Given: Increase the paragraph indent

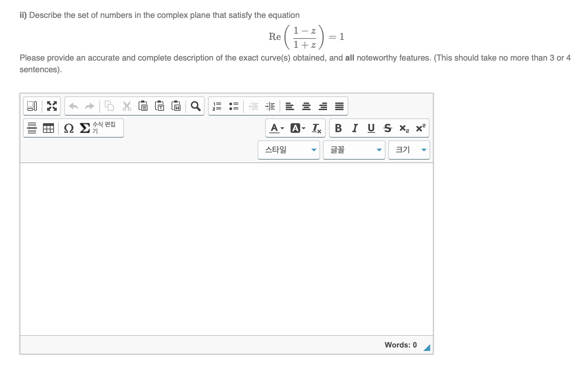Looking at the screenshot, I should [x=270, y=106].
